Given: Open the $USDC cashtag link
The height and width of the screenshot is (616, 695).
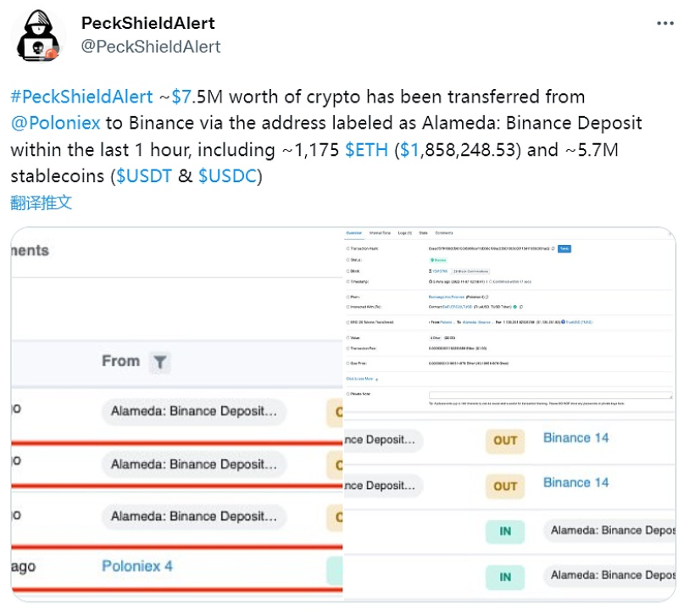Looking at the screenshot, I should [231, 177].
